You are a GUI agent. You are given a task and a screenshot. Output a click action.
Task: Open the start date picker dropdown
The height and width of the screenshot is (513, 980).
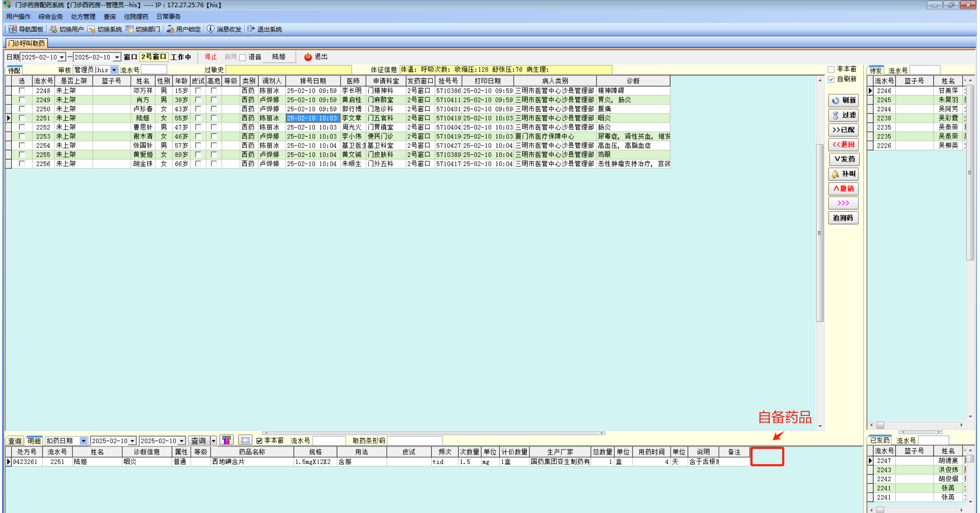click(62, 57)
